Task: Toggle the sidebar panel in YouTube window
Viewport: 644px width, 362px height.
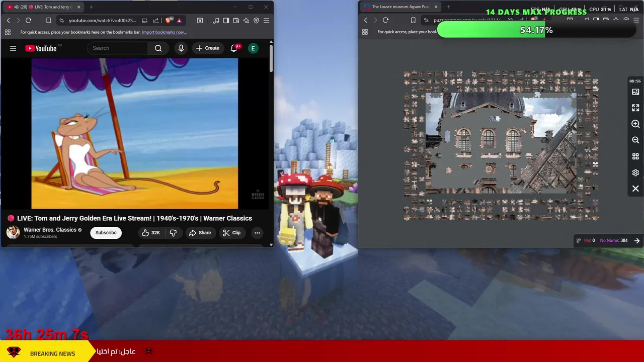Action: tap(226, 20)
